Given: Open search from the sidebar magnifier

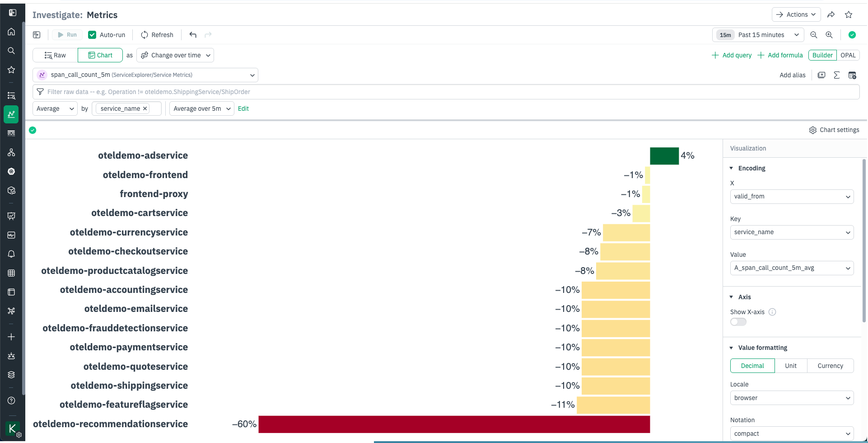Looking at the screenshot, I should click(x=11, y=51).
